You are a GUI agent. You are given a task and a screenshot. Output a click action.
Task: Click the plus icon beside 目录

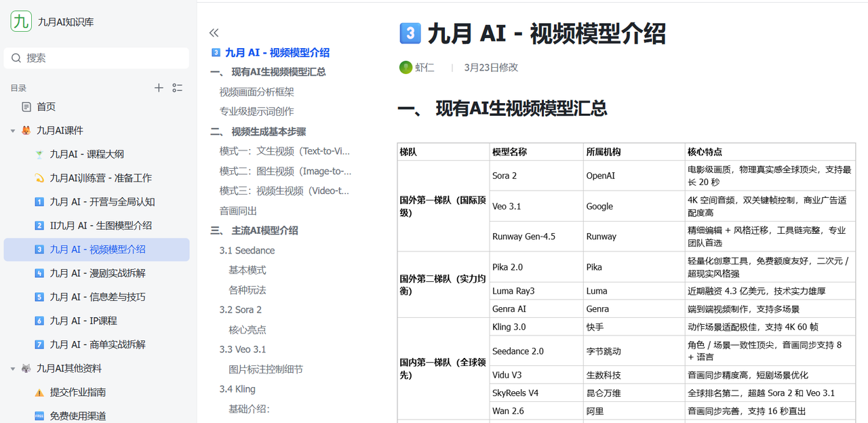coord(159,87)
